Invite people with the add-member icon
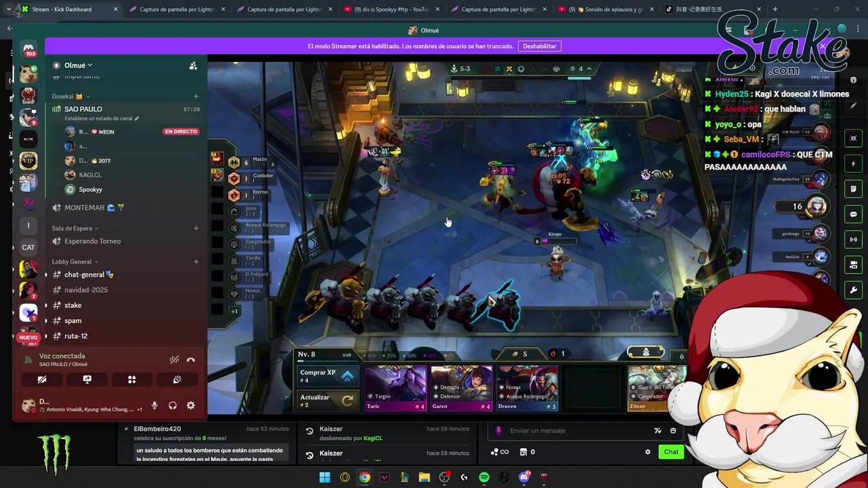Image resolution: width=868 pixels, height=488 pixels. click(193, 66)
